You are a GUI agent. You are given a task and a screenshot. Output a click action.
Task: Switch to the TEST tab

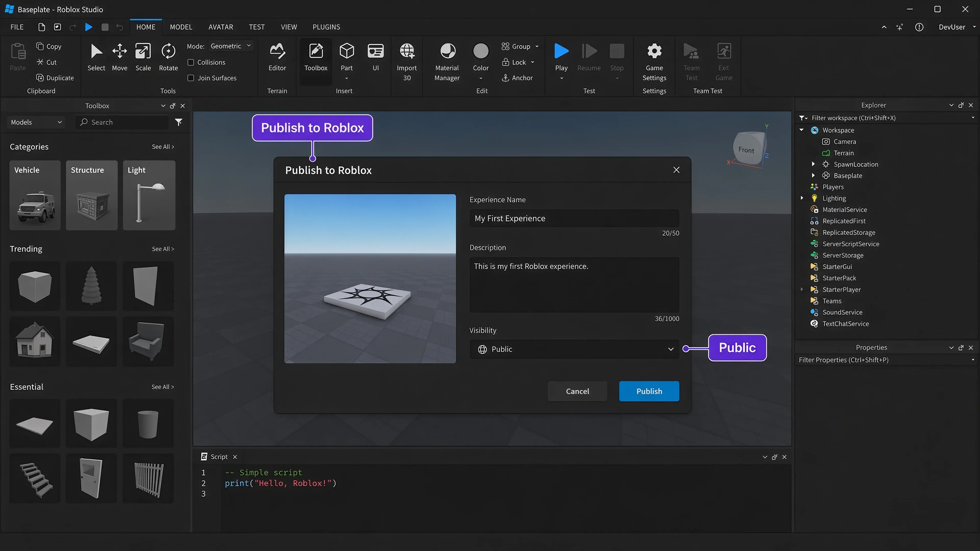[256, 27]
